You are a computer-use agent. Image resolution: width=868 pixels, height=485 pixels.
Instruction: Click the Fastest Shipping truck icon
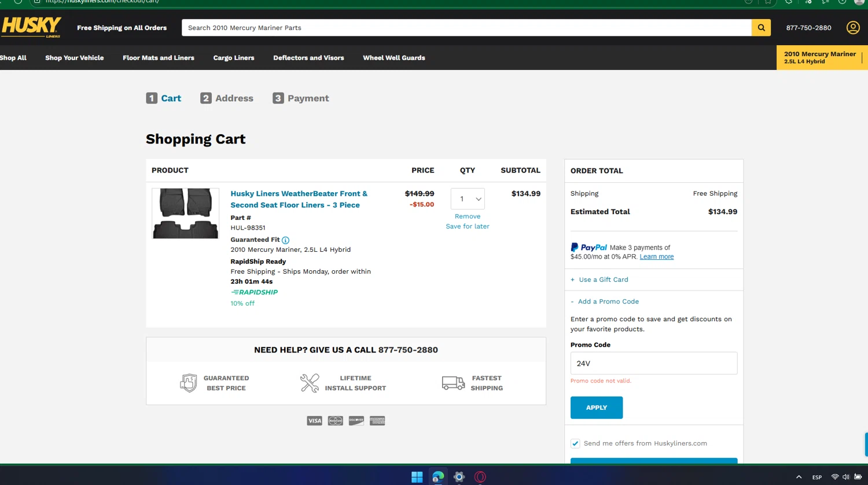coord(453,383)
